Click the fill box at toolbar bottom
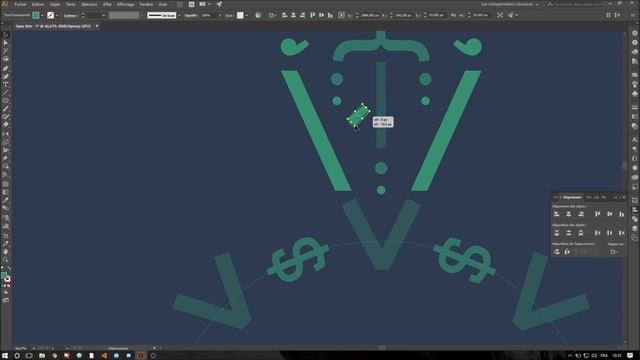Image resolution: width=640 pixels, height=360 pixels. click(4, 276)
